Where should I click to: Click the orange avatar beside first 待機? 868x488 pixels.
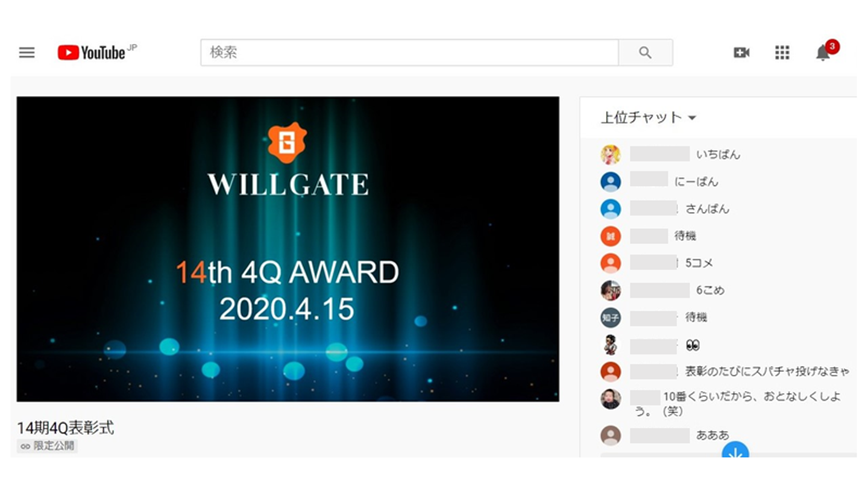(x=611, y=236)
